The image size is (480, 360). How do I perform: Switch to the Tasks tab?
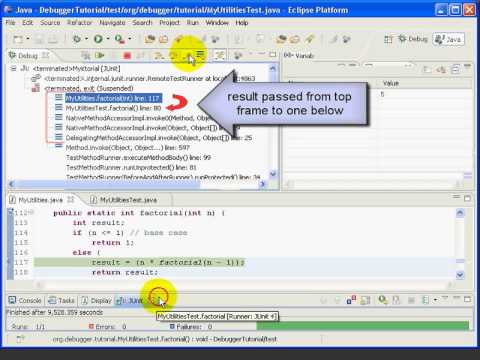click(x=62, y=300)
